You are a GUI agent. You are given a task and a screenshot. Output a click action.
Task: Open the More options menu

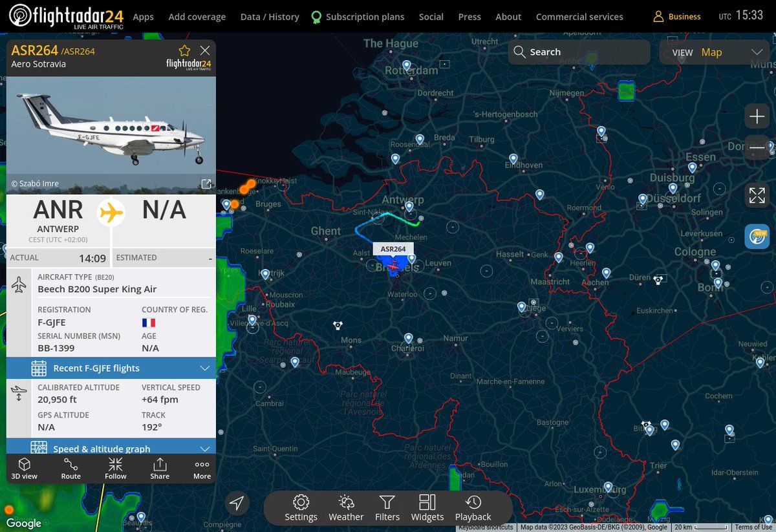(x=202, y=469)
